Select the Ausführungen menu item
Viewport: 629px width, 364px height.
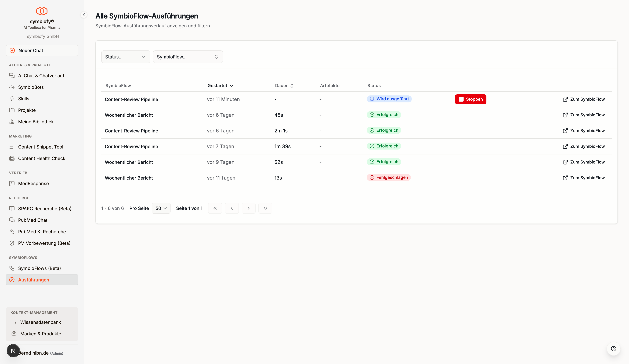[42, 280]
